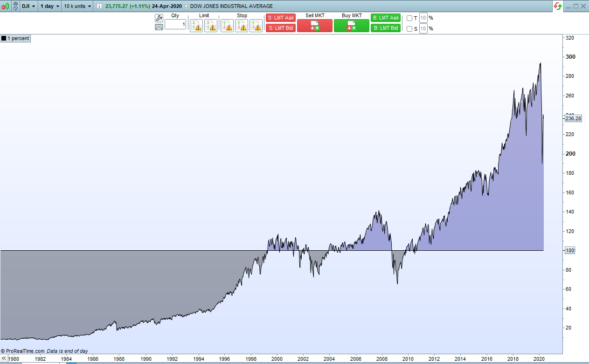This screenshot has height=364, width=589.
Task: Click the B: LMT Ask button
Action: click(386, 18)
